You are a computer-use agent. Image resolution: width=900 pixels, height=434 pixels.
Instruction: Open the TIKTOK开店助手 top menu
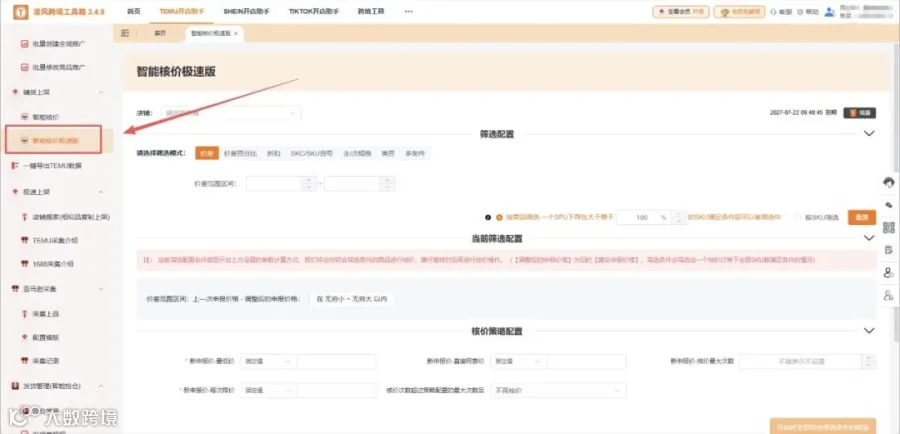pos(314,11)
